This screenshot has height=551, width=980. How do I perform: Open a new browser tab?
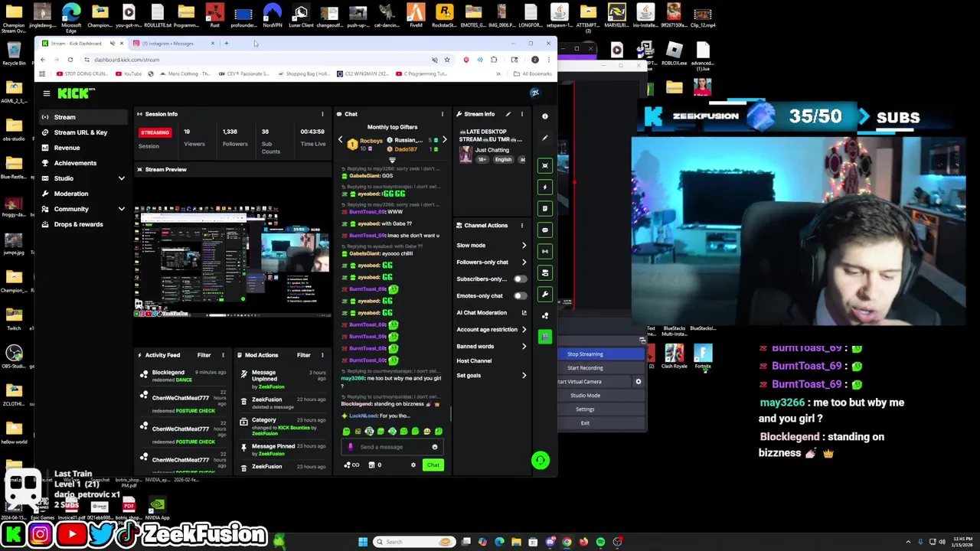pyautogui.click(x=227, y=44)
